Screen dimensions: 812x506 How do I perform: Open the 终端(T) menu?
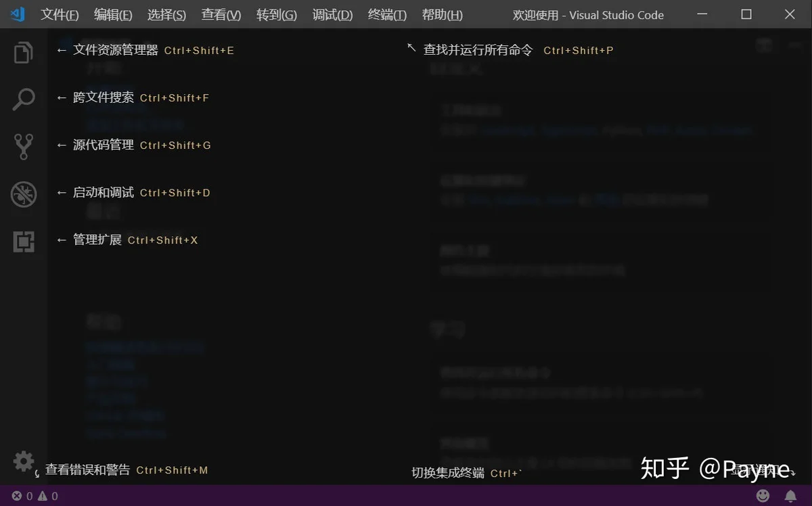387,15
